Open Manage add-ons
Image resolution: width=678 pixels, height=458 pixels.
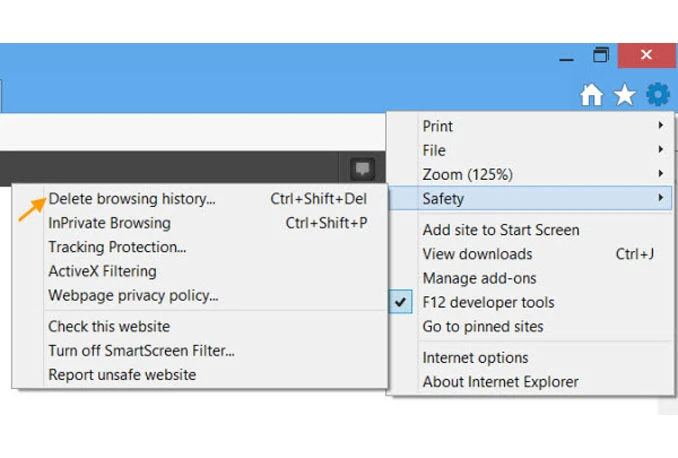coord(531,279)
